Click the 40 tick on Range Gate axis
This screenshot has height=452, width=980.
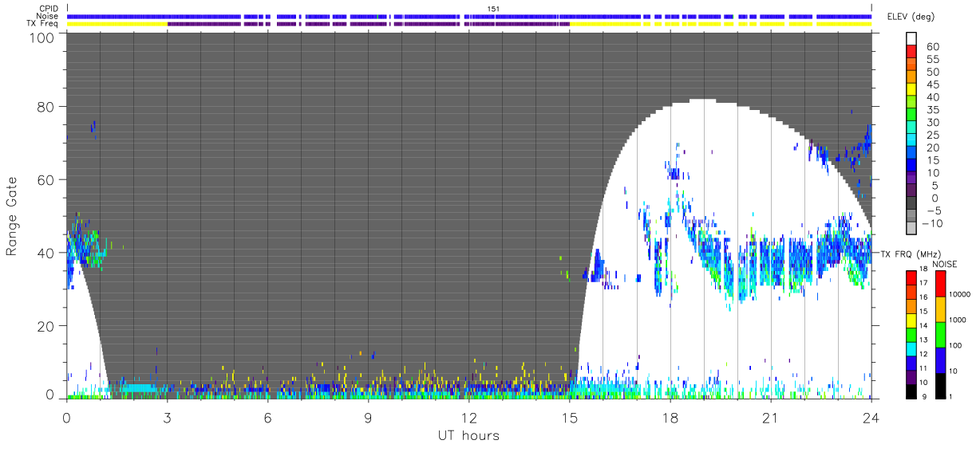coord(46,253)
